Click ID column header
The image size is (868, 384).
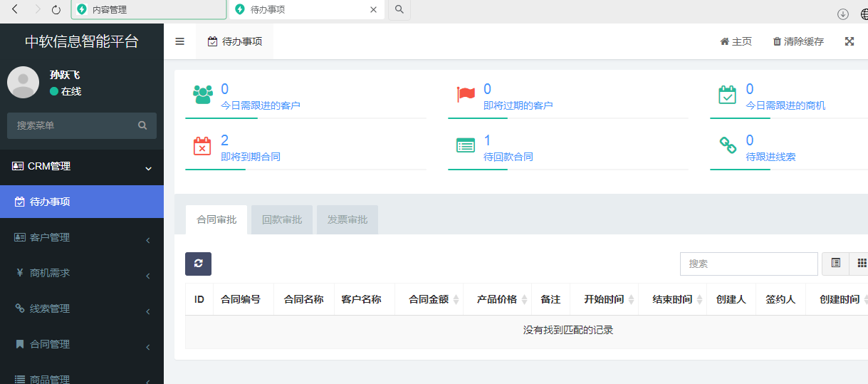coord(199,299)
